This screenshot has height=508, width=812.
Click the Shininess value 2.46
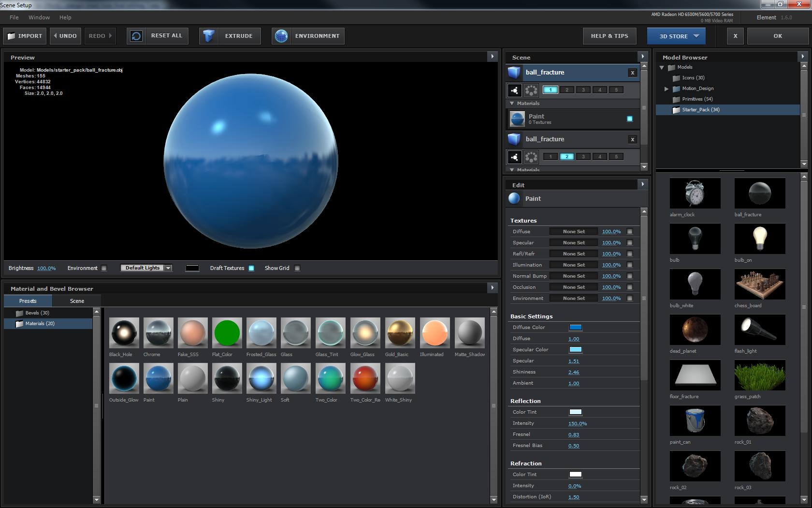tap(574, 372)
